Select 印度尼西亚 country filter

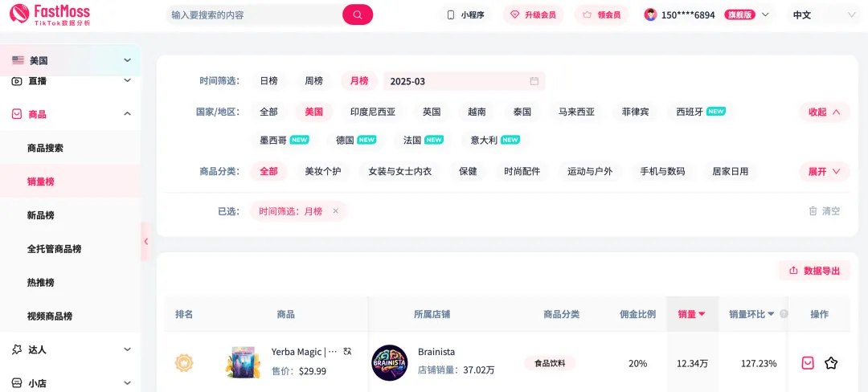pos(373,112)
